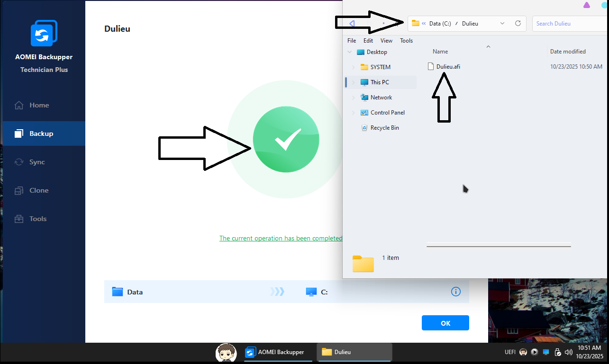The height and width of the screenshot is (364, 609).
Task: Click the operation completed link
Action: coord(281,238)
